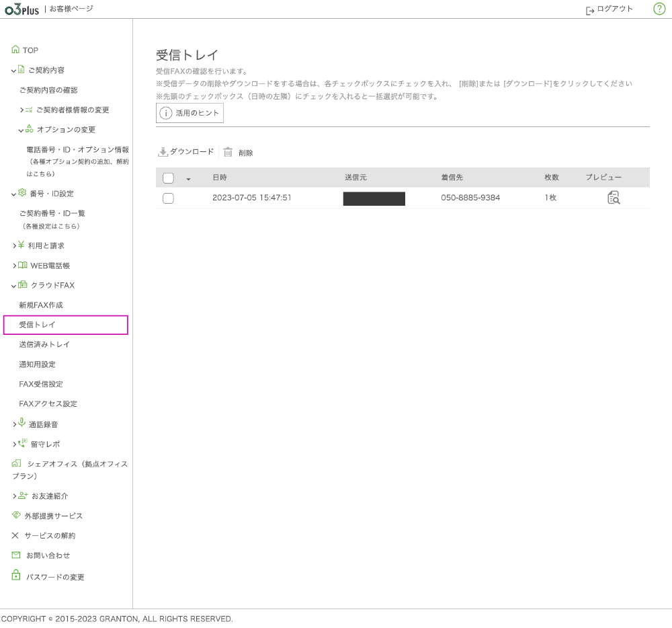Collapse the オプションの変更 chevron
This screenshot has width=672, height=628.
coord(21,130)
